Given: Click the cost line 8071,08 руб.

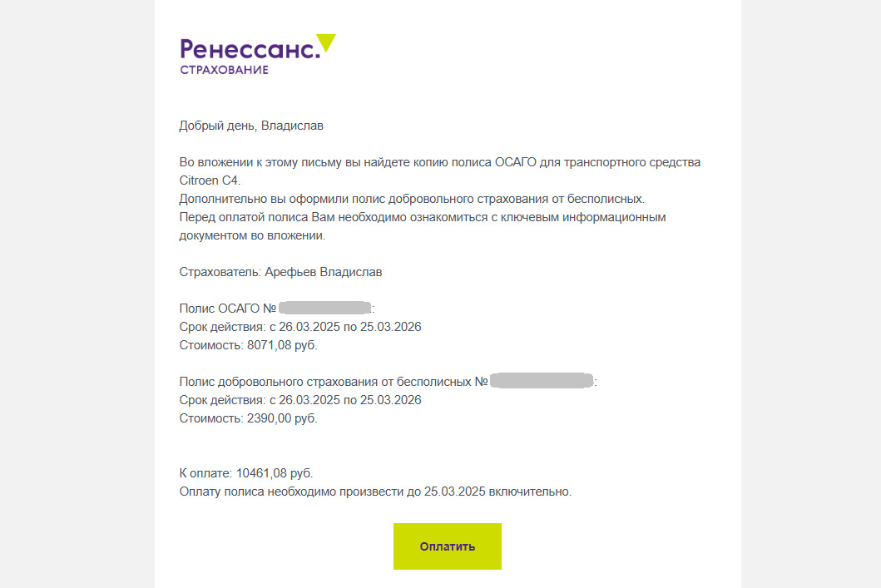Looking at the screenshot, I should pos(248,345).
